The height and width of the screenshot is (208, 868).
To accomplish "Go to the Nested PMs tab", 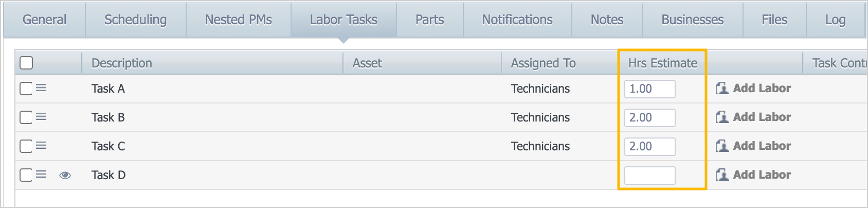I will coord(239,20).
